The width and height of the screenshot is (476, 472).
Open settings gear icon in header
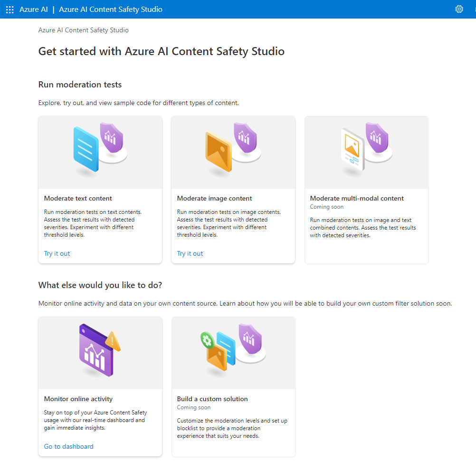459,9
